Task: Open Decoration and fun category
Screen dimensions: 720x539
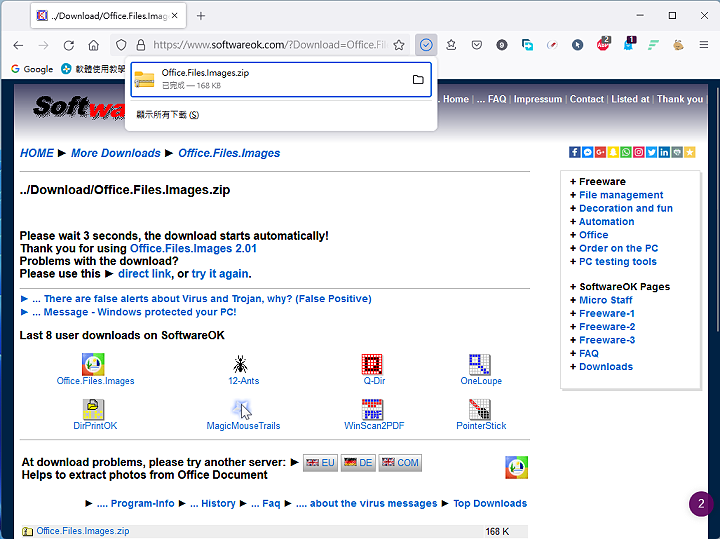Action: click(625, 208)
